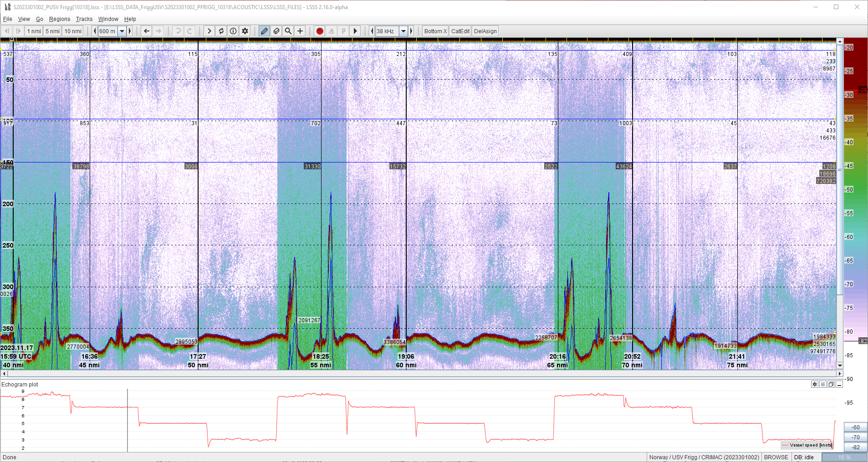Click the greyed sonar cone icon

332,31
